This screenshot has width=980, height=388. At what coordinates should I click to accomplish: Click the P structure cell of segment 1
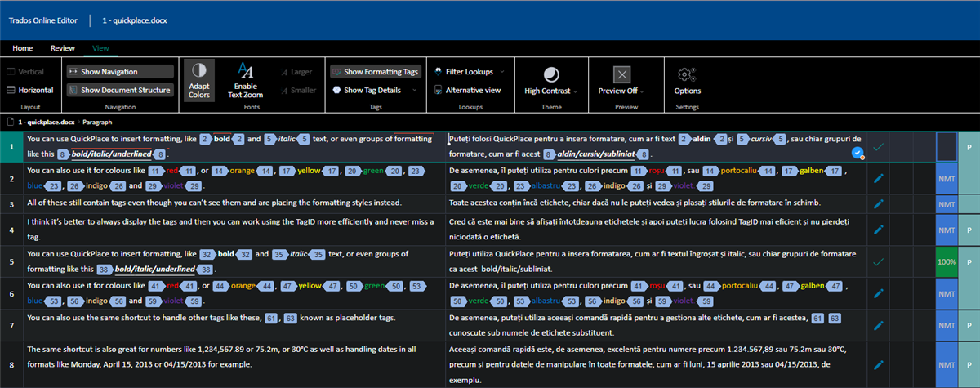click(x=969, y=148)
